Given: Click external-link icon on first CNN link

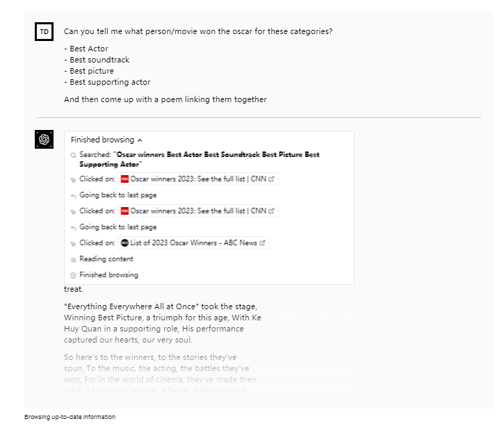Looking at the screenshot, I should click(x=272, y=179).
